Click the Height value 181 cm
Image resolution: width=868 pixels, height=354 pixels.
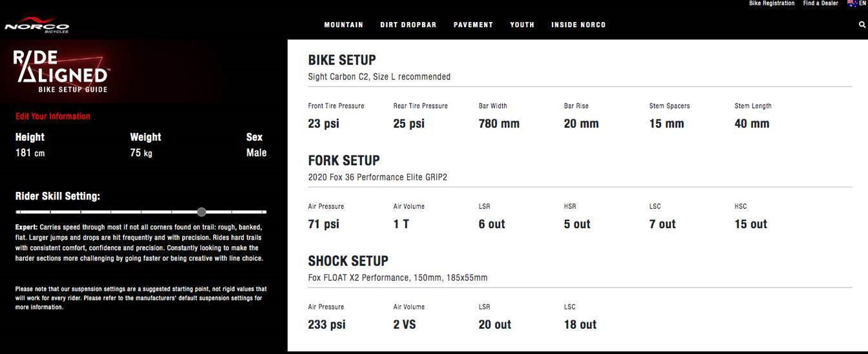tap(30, 153)
